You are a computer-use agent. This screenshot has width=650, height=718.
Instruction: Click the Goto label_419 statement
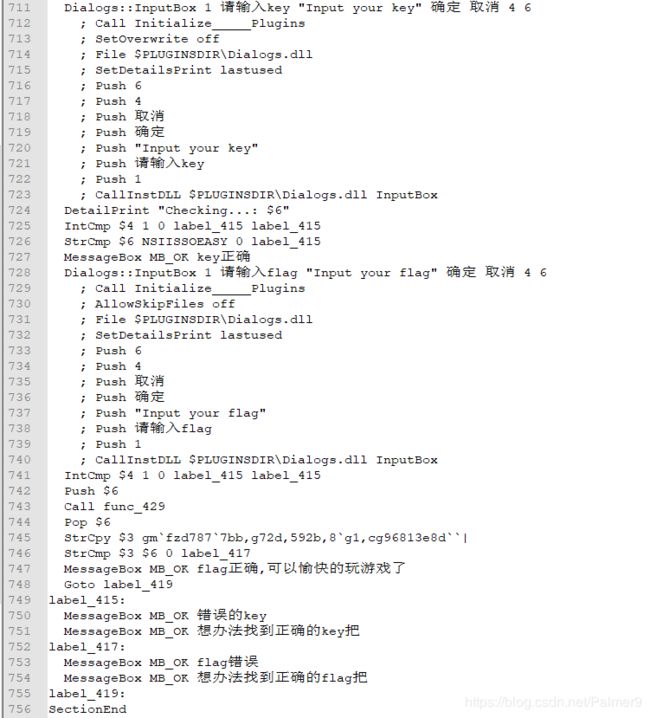point(118,584)
